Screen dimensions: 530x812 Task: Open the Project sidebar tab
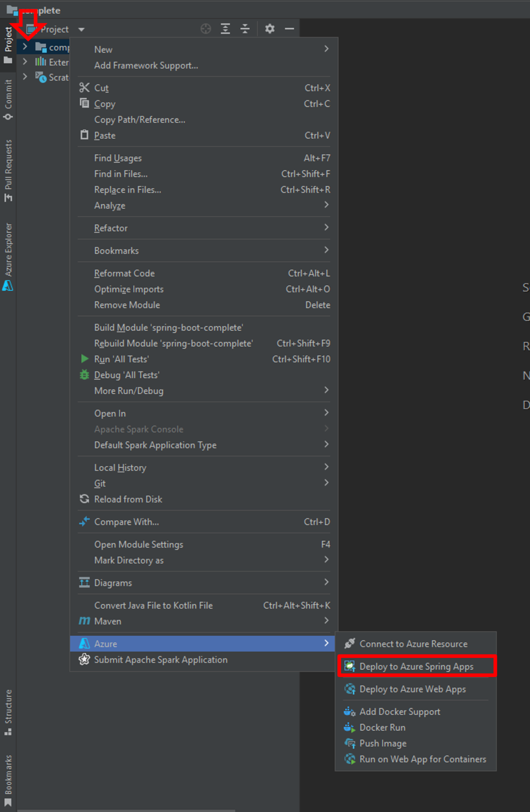8,45
